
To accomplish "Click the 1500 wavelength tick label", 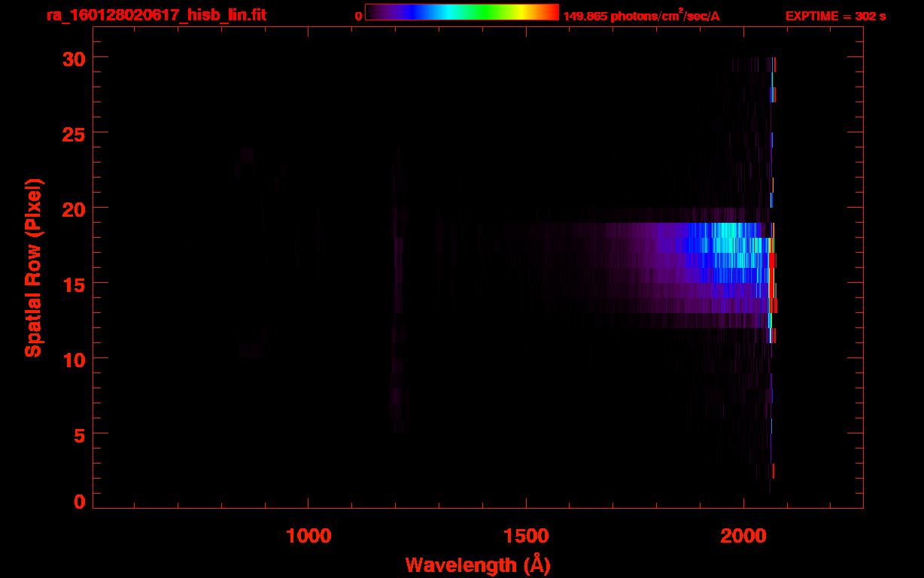I will [x=526, y=535].
